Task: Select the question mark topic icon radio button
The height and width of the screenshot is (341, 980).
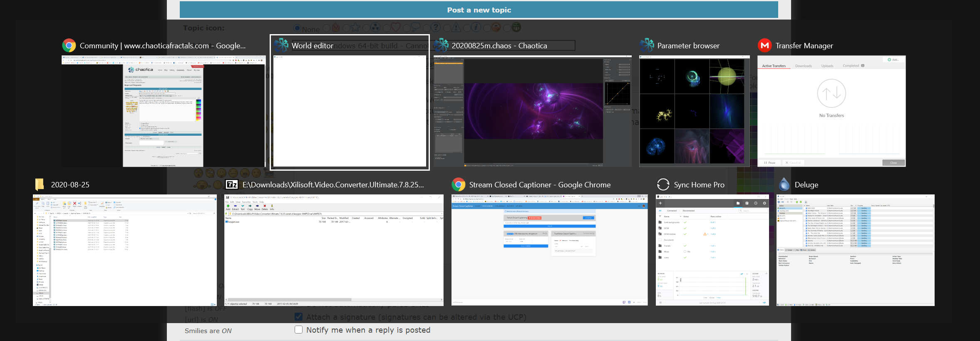Action: pos(427,28)
